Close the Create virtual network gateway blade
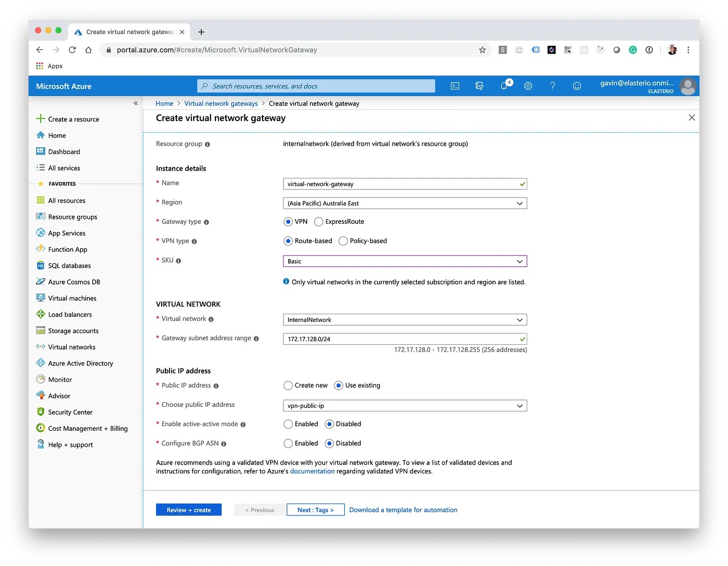This screenshot has height=566, width=728. [692, 118]
